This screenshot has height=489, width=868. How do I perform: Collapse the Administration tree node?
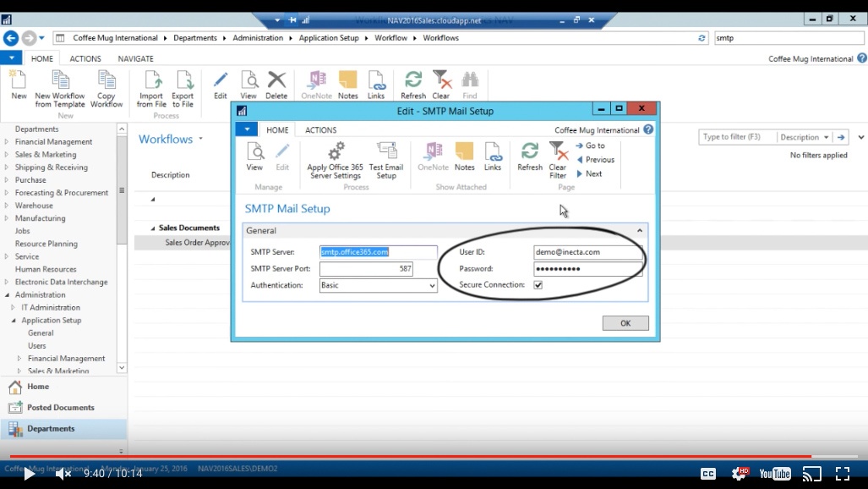point(7,295)
